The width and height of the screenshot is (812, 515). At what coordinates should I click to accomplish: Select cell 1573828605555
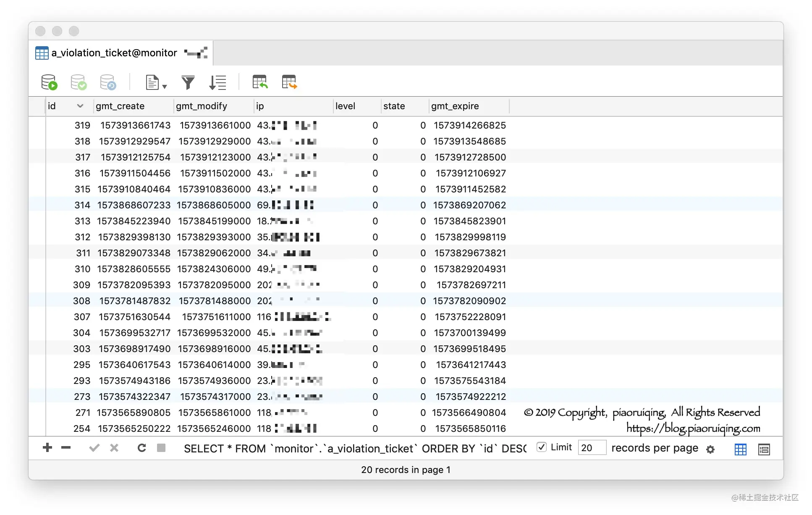coord(134,269)
